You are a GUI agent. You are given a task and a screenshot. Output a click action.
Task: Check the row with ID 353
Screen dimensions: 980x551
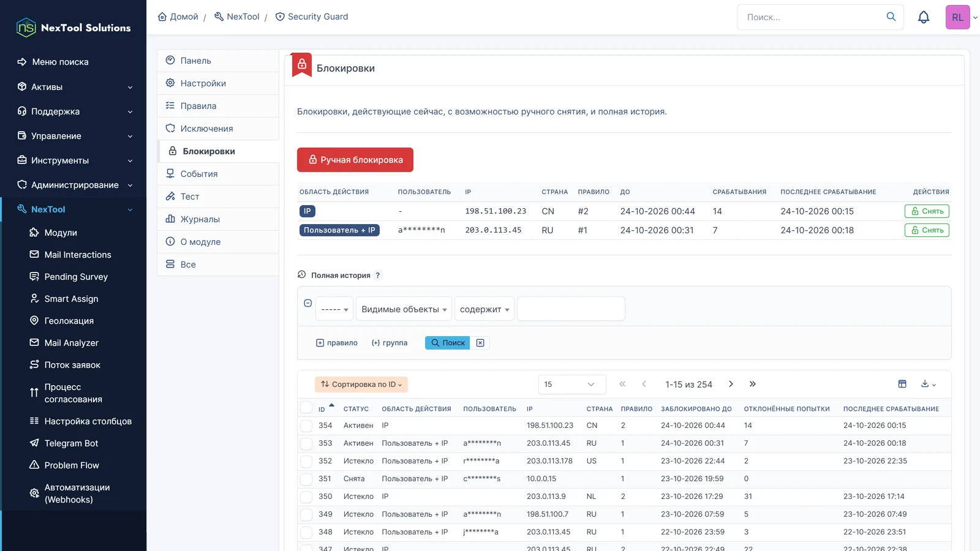point(306,443)
